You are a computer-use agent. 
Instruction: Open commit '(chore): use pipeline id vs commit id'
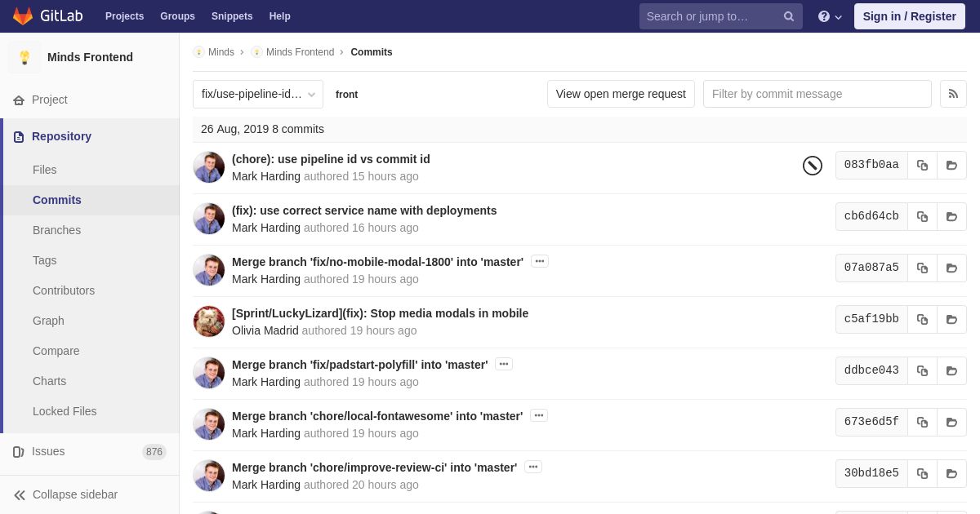[x=331, y=159]
